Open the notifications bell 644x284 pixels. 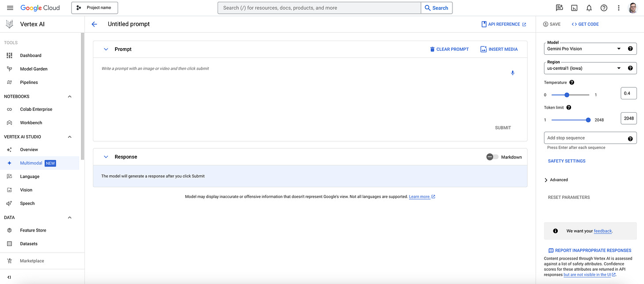(589, 8)
